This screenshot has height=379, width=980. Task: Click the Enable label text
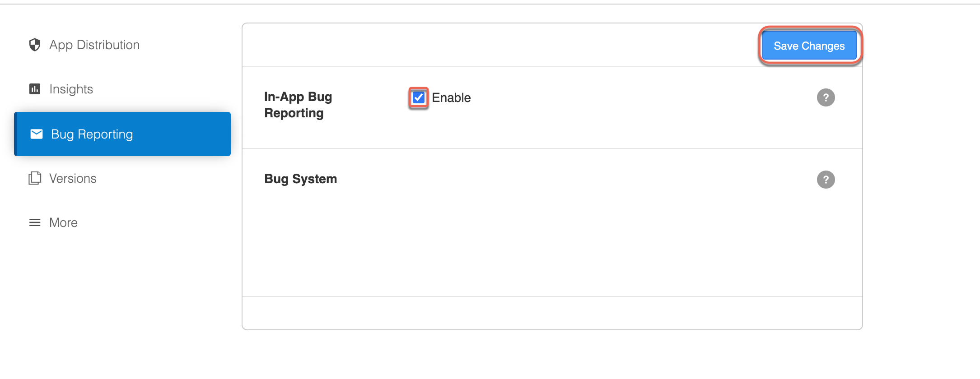coord(451,97)
